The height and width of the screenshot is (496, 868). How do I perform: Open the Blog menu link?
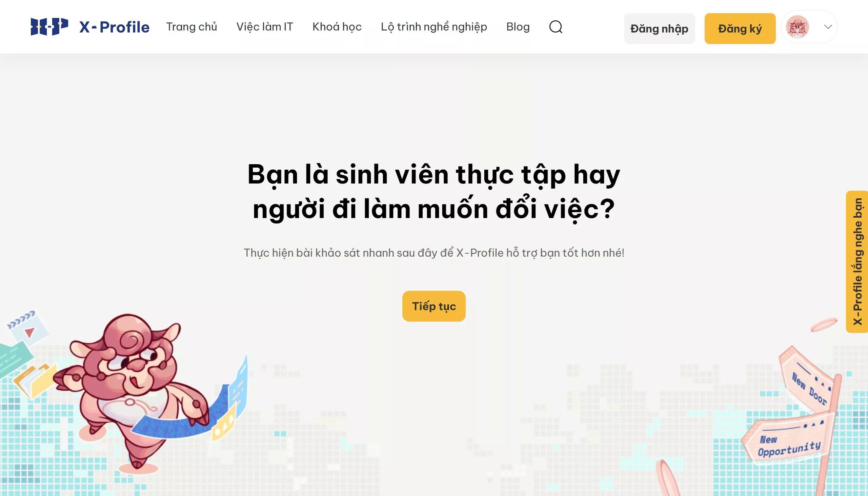[x=518, y=26]
